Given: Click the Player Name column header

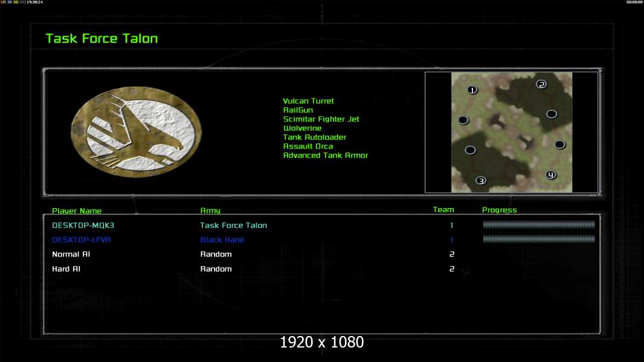Looking at the screenshot, I should pos(76,211).
